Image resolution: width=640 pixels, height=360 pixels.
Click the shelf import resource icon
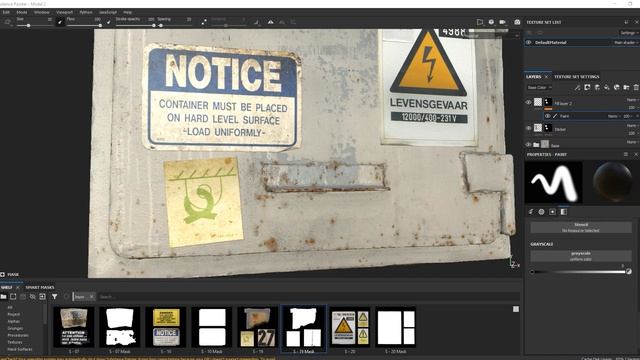point(42,297)
